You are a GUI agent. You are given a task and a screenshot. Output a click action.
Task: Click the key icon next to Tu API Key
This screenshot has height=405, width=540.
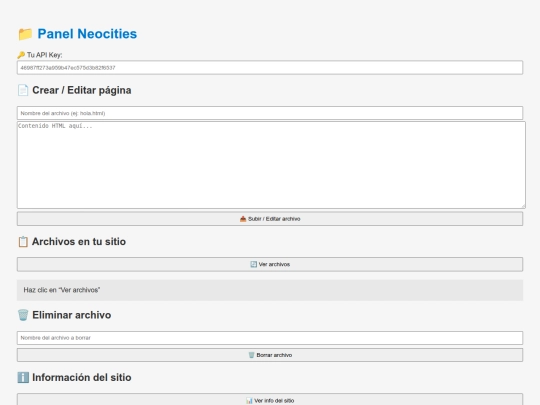click(21, 55)
